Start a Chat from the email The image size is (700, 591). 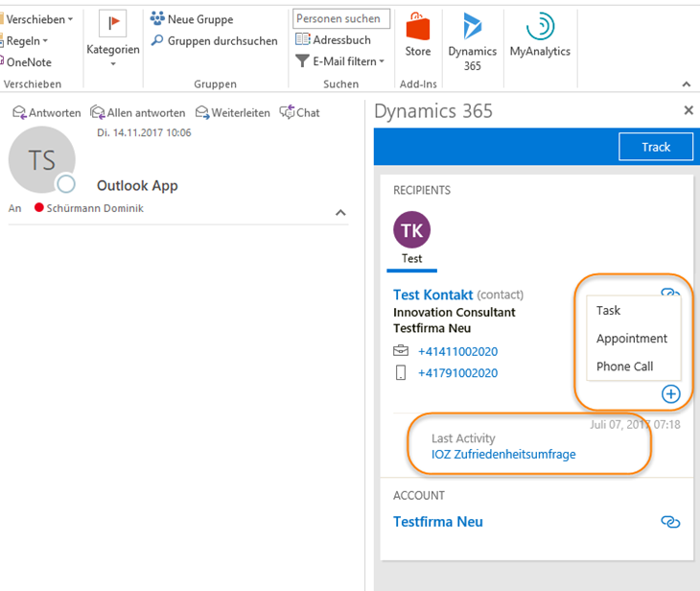[x=299, y=112]
